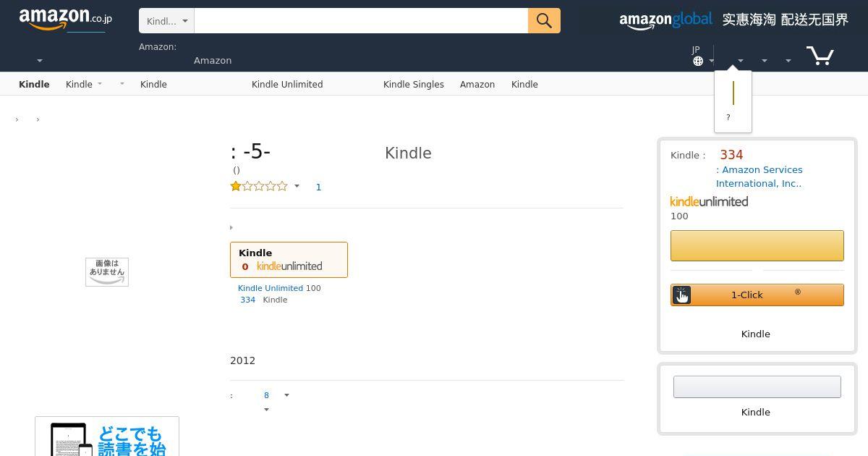Click the no-image product placeholder thumbnail
This screenshot has width=868, height=456.
point(107,272)
